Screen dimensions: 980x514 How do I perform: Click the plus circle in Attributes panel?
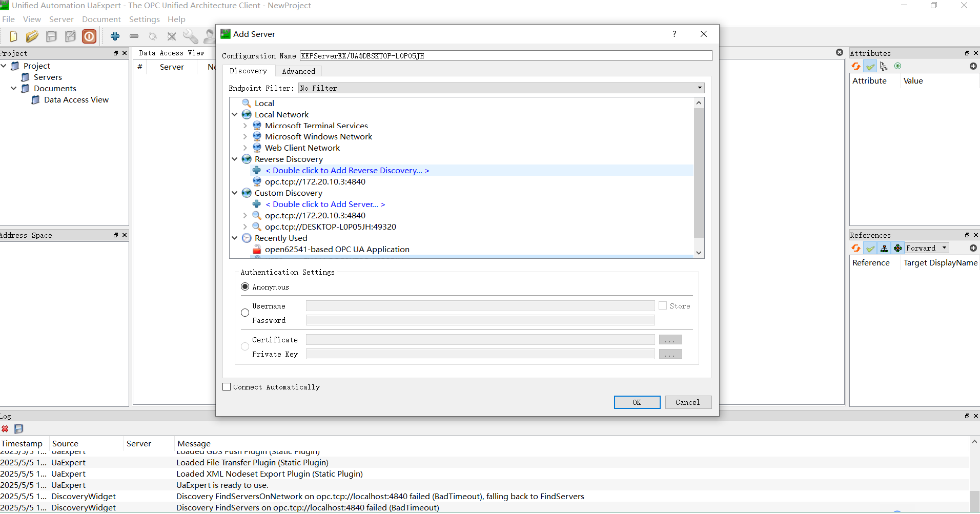pyautogui.click(x=973, y=66)
